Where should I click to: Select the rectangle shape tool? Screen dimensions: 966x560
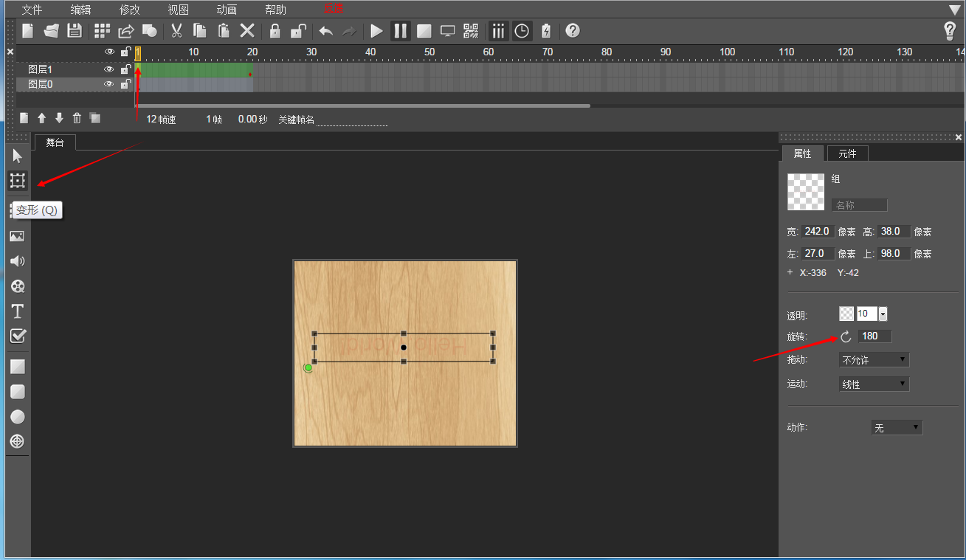pos(18,367)
